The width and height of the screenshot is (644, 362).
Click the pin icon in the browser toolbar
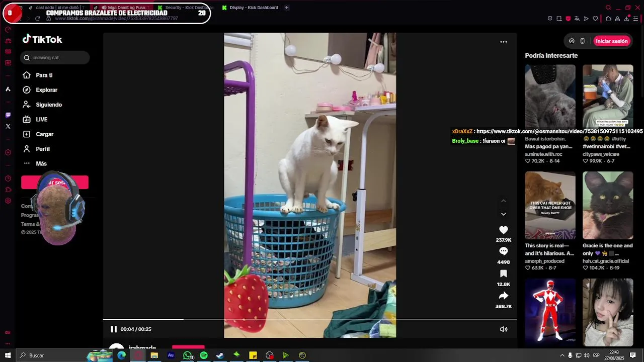(550, 19)
